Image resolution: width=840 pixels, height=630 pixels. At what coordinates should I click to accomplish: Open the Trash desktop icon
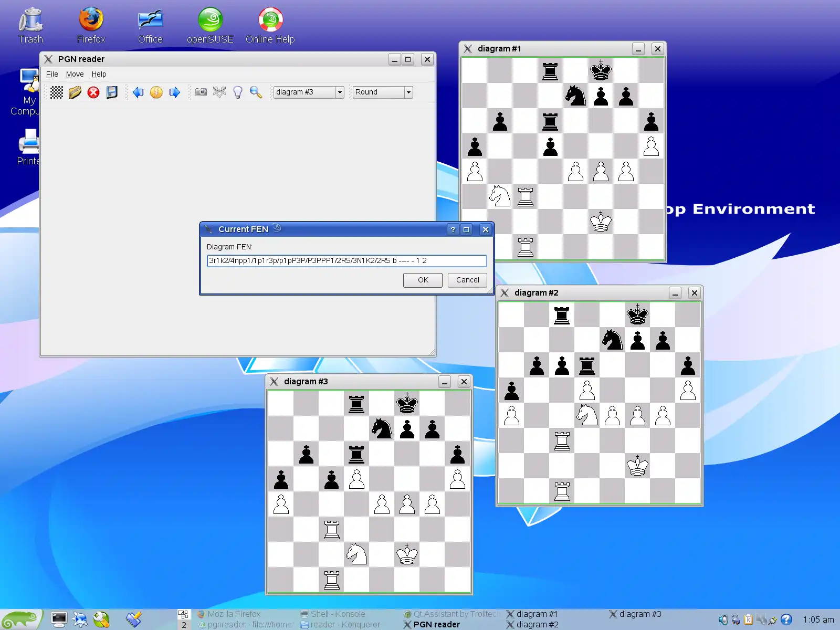click(31, 25)
